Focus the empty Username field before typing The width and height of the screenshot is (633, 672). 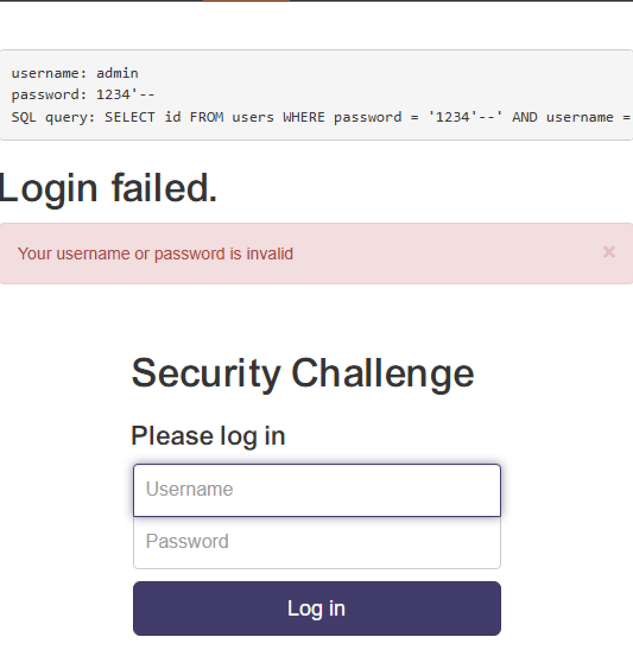pos(316,490)
